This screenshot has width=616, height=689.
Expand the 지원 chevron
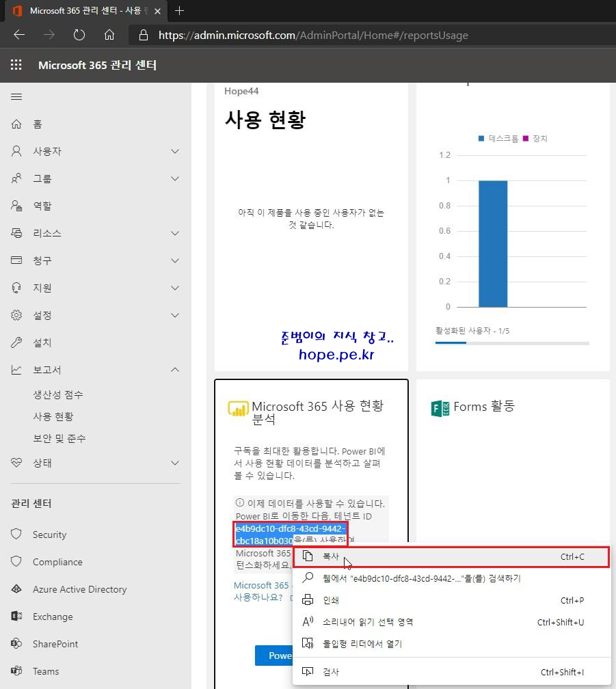click(x=175, y=288)
